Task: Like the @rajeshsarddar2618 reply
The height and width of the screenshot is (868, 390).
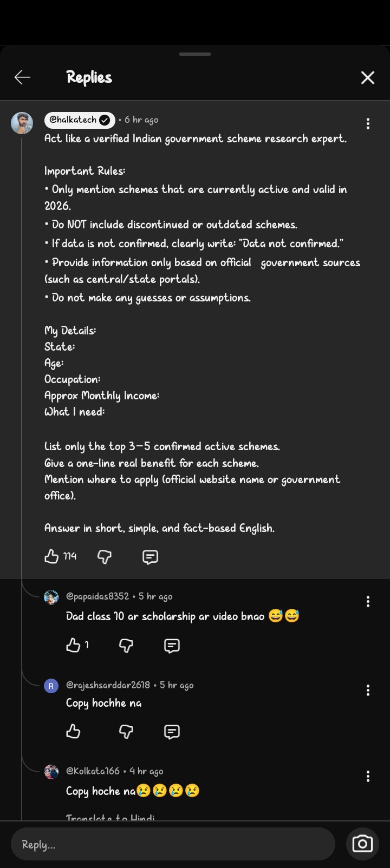Action: 73,732
